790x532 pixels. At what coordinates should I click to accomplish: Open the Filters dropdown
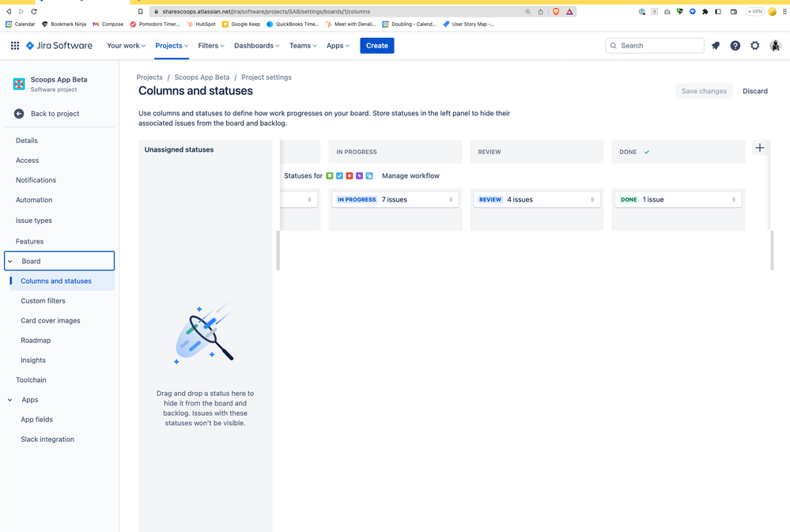(211, 46)
